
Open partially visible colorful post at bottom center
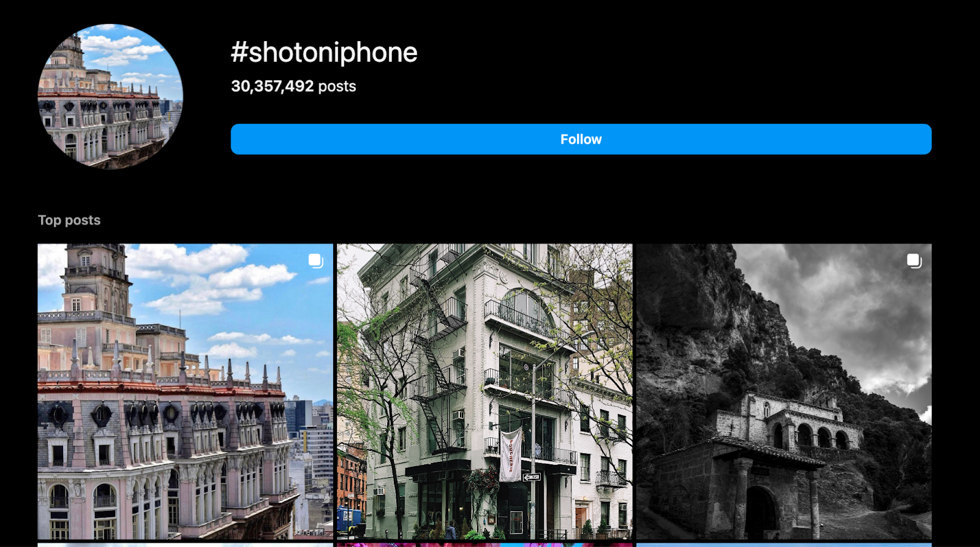(x=484, y=545)
